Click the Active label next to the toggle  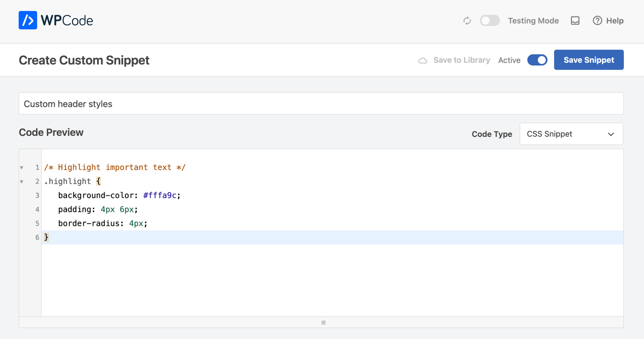pos(509,60)
